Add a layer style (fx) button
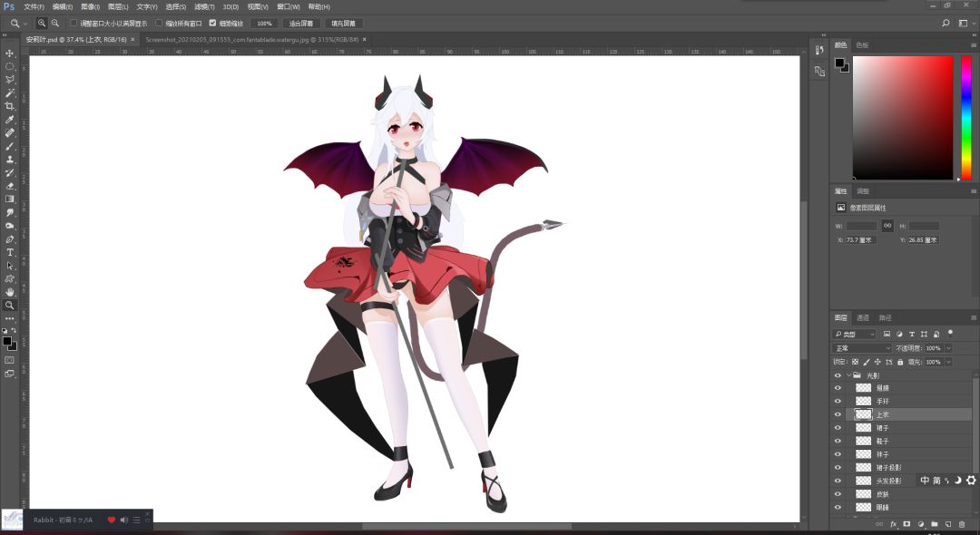 tap(893, 524)
